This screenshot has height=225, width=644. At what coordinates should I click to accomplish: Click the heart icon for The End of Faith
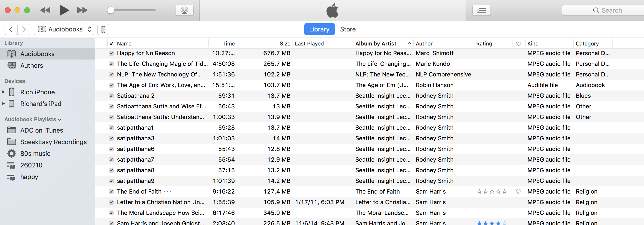[519, 191]
